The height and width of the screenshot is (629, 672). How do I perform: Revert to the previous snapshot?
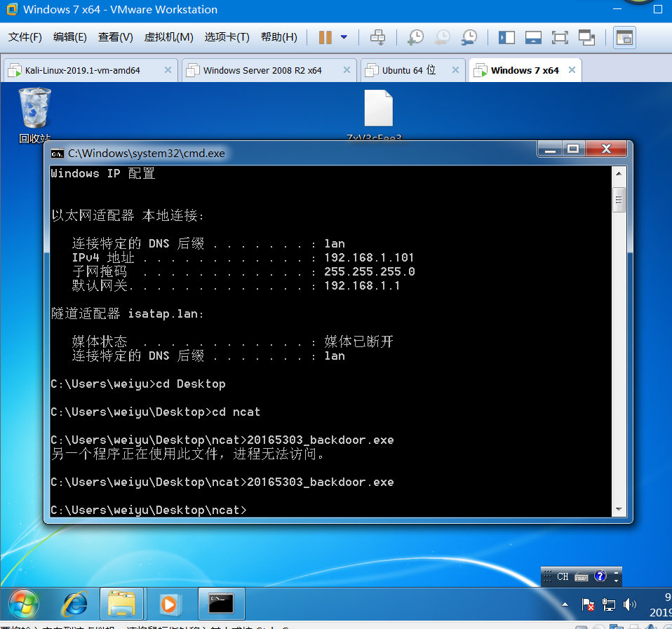[443, 37]
